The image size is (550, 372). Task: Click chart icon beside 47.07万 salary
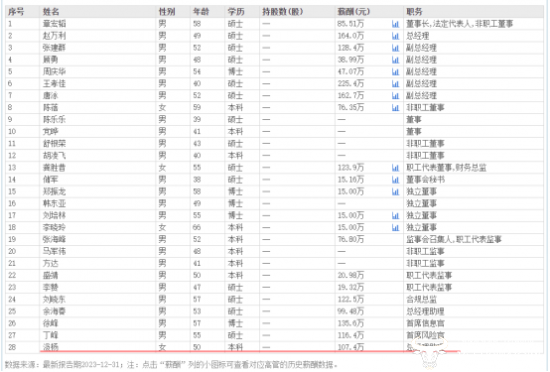pos(395,72)
